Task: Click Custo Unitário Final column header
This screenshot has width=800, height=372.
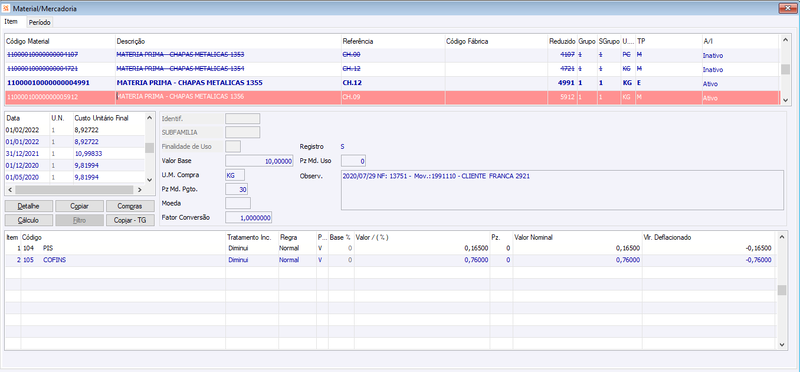Action: coord(109,118)
